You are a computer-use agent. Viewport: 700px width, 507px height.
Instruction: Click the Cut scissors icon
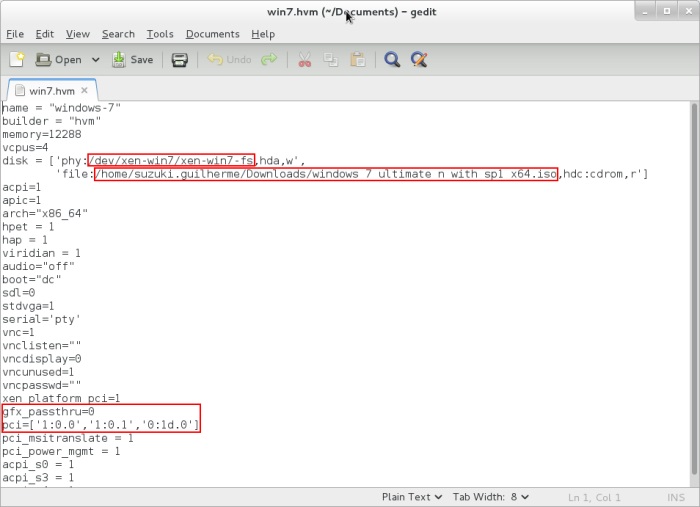305,60
